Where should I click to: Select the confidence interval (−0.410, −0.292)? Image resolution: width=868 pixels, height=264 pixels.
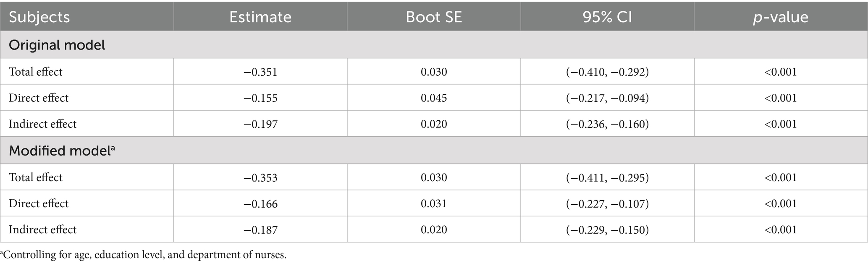click(x=607, y=72)
